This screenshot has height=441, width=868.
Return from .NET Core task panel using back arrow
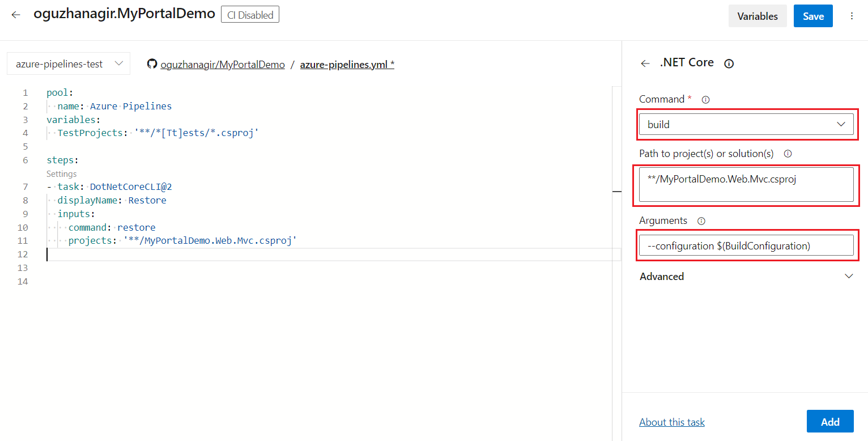tap(645, 63)
